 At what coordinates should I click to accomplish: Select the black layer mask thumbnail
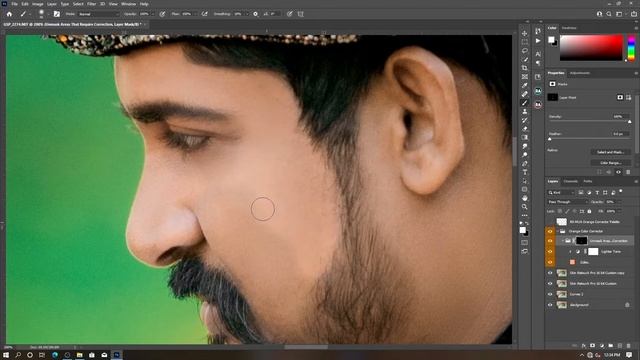click(x=581, y=241)
